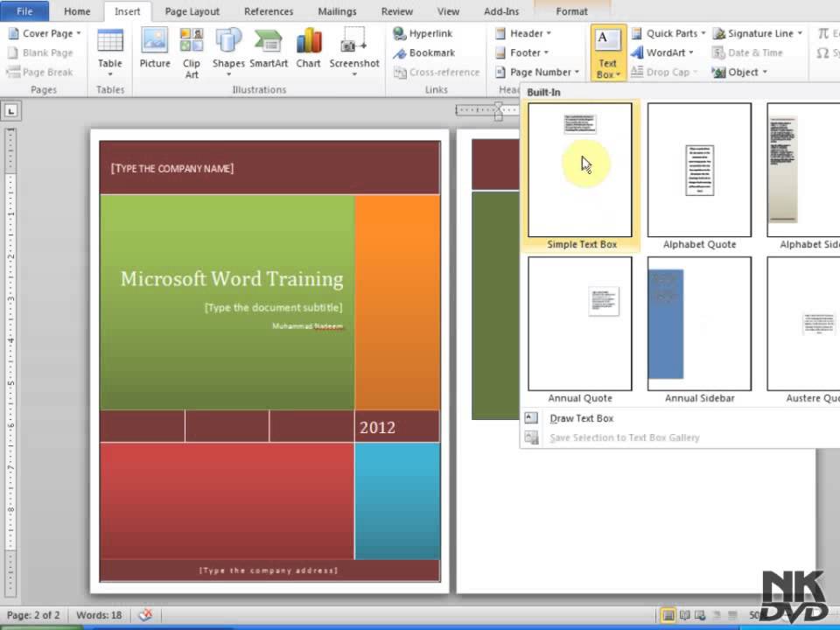Open the Format contextual tab

(x=571, y=11)
